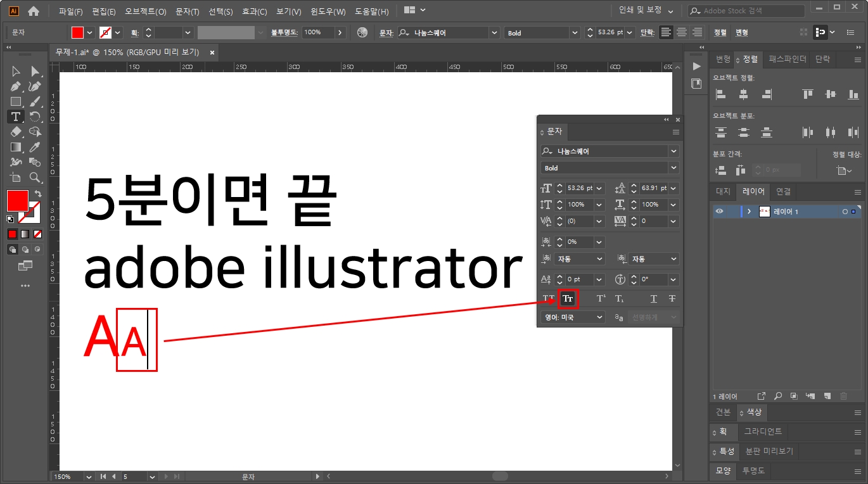Click 변형 button in control bar
The height and width of the screenshot is (484, 868).
tap(741, 32)
